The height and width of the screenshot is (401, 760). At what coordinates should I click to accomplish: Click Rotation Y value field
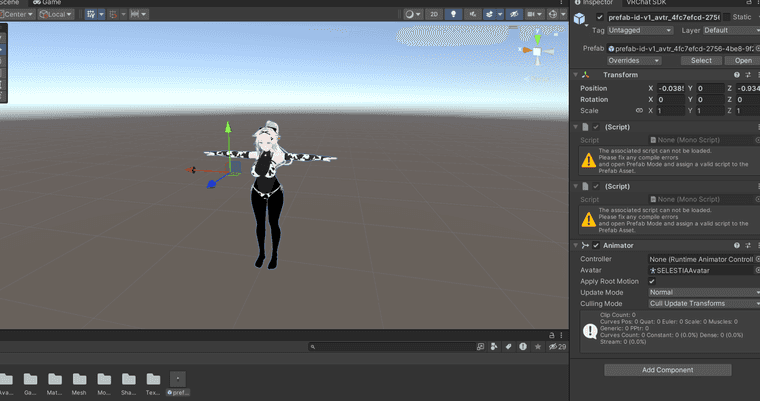710,99
